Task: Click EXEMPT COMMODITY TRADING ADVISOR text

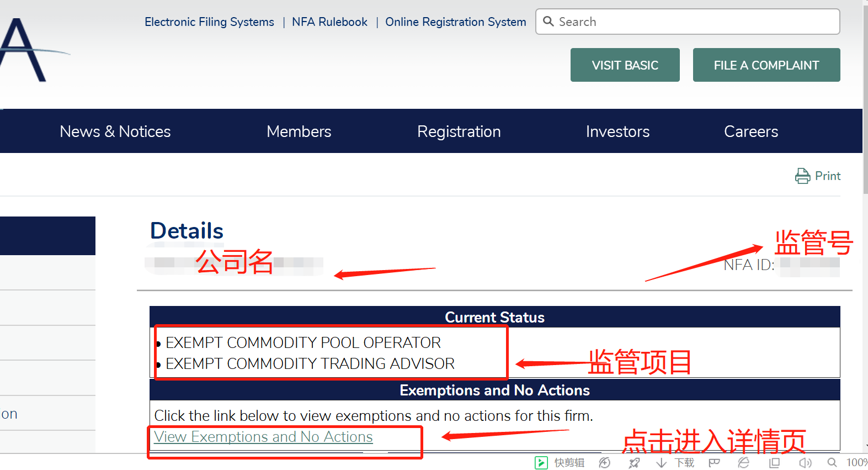Action: click(310, 363)
